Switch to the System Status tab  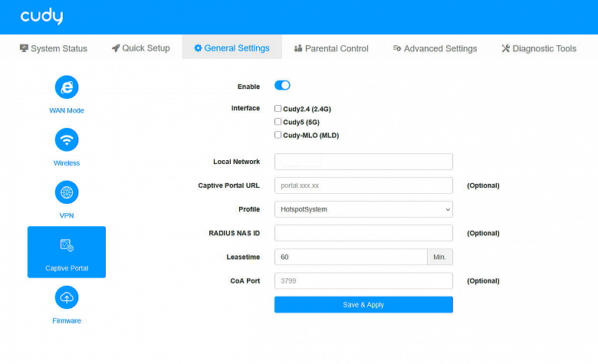click(x=53, y=48)
